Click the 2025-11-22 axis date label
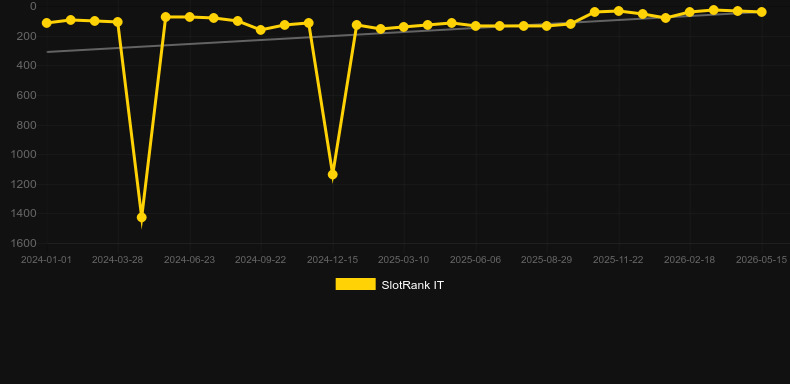 (618, 260)
